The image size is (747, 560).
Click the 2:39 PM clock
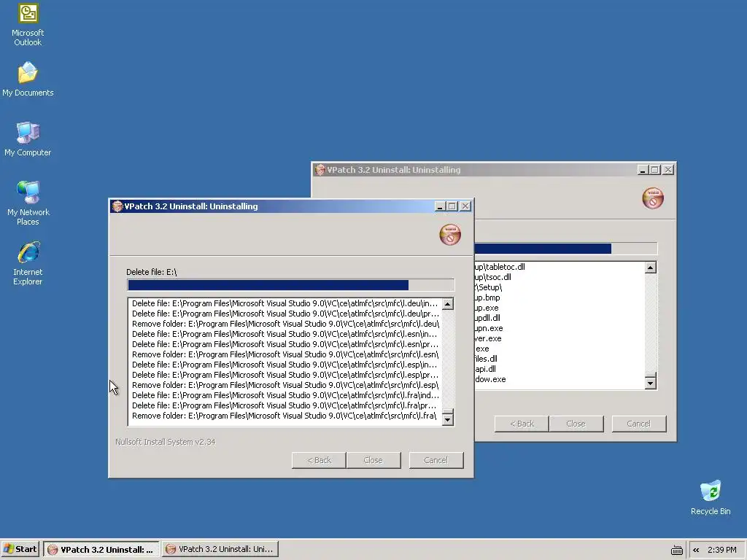(x=721, y=550)
